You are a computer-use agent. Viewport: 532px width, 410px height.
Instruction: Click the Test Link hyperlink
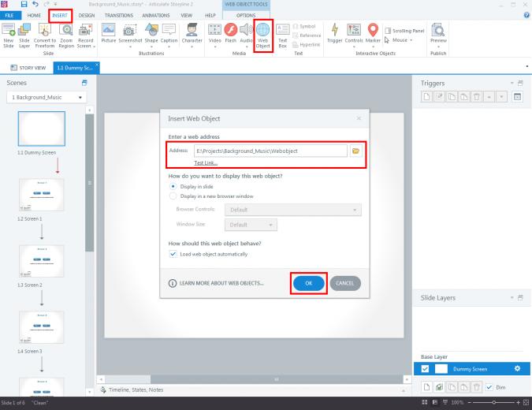(206, 163)
